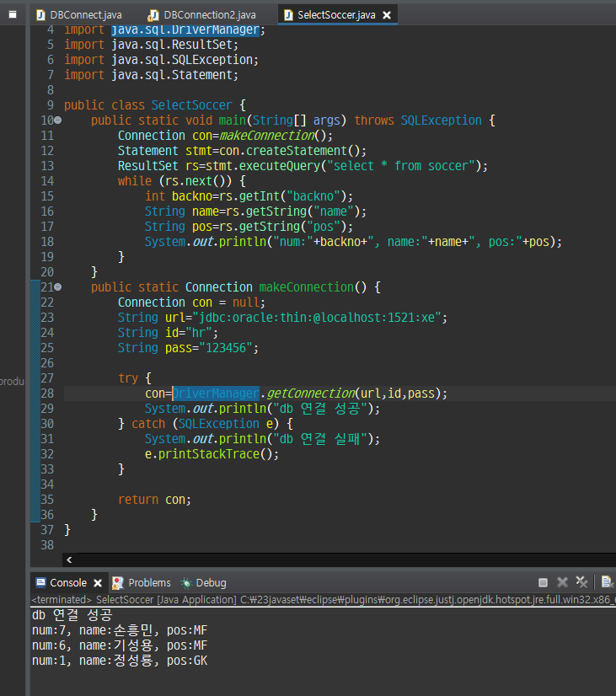
Task: Click the Remove Launch single X icon
Action: pyautogui.click(x=562, y=582)
